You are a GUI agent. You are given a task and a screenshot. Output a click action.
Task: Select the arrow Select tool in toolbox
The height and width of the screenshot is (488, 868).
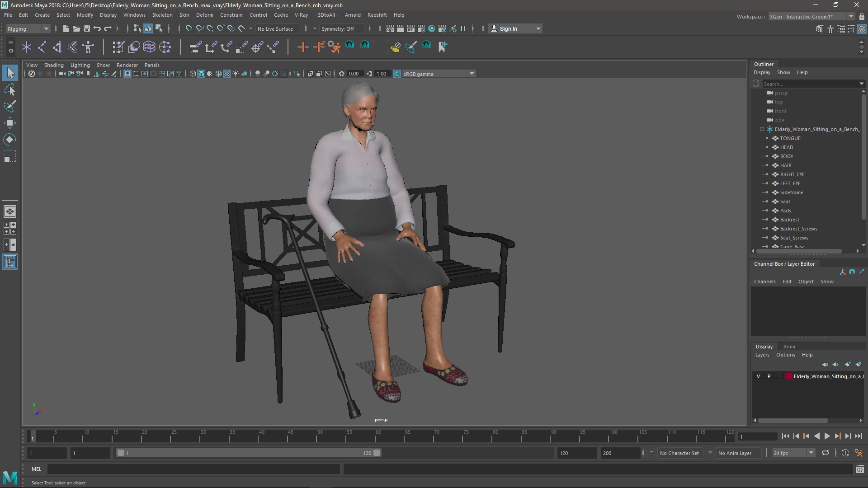pos(10,73)
